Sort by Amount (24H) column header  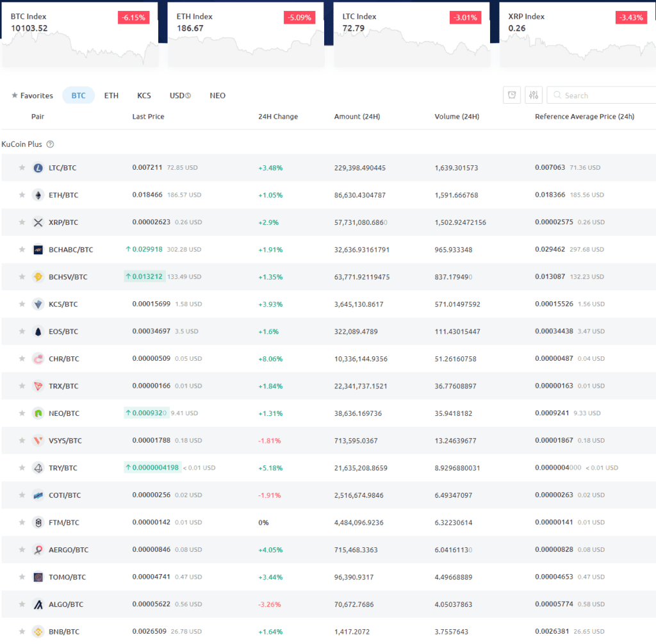click(357, 117)
